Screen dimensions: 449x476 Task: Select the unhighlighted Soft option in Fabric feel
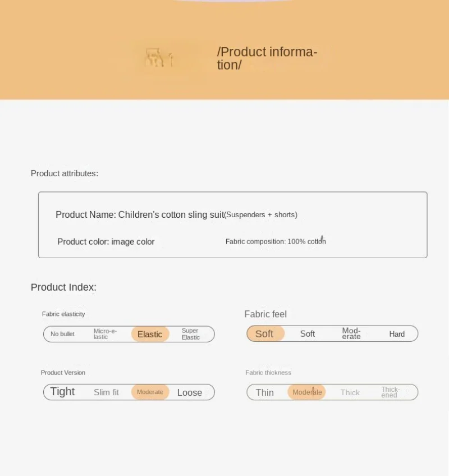(x=308, y=334)
